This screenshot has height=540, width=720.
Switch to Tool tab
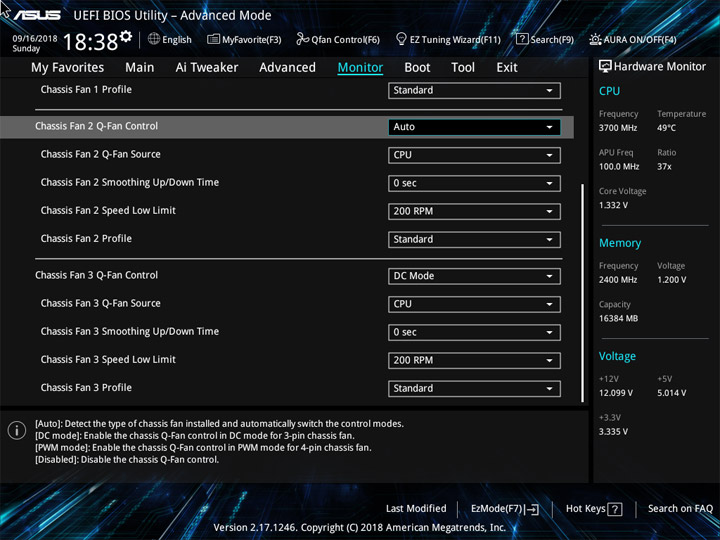click(x=463, y=68)
